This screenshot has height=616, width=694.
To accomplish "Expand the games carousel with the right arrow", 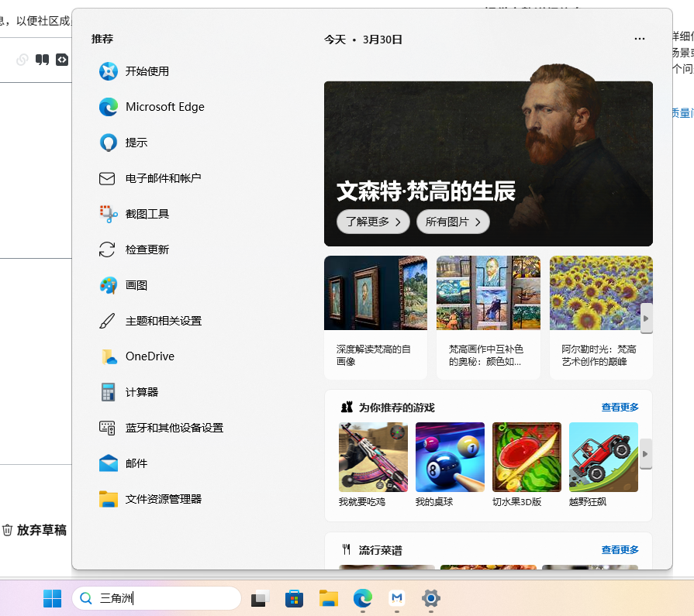I will [646, 454].
